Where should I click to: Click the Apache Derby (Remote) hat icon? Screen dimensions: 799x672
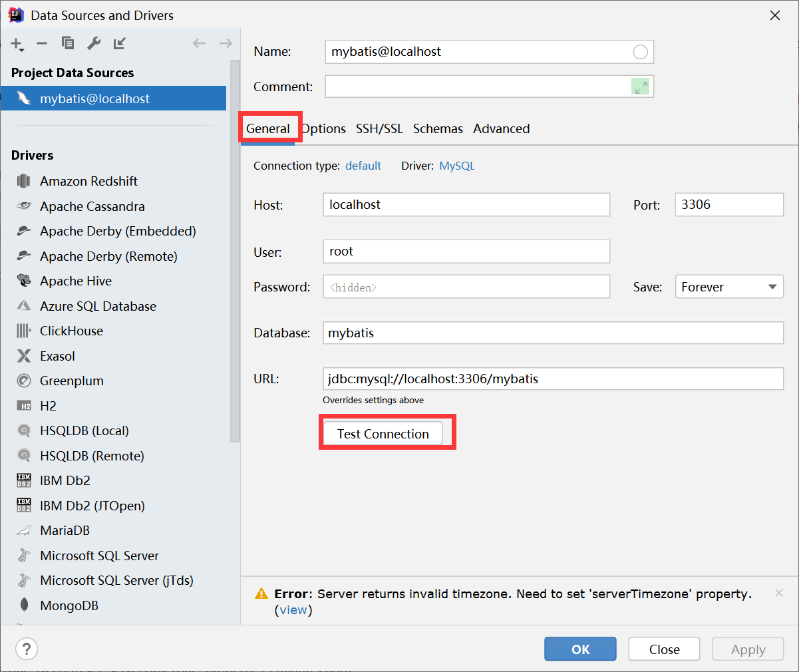pos(24,256)
